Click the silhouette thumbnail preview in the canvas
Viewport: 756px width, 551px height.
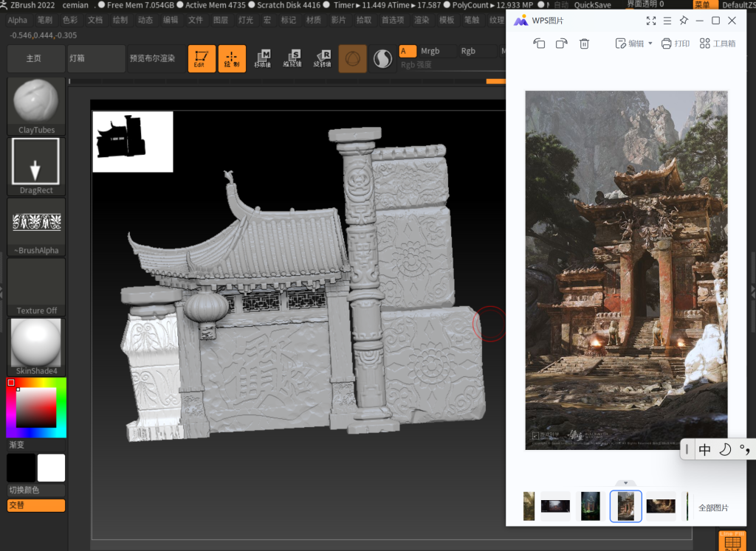133,142
